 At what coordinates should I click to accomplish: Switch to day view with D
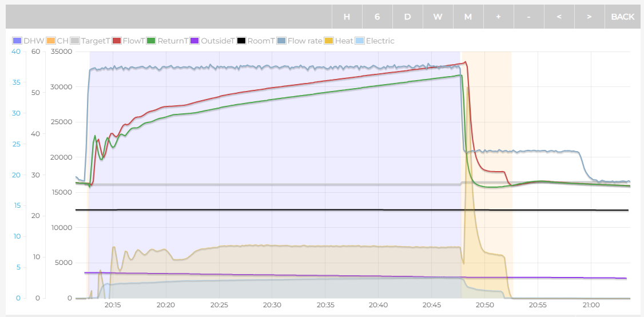pyautogui.click(x=407, y=17)
